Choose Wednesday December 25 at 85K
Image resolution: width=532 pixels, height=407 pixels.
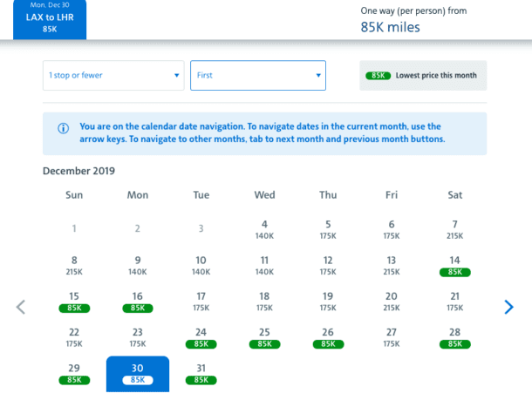264,337
